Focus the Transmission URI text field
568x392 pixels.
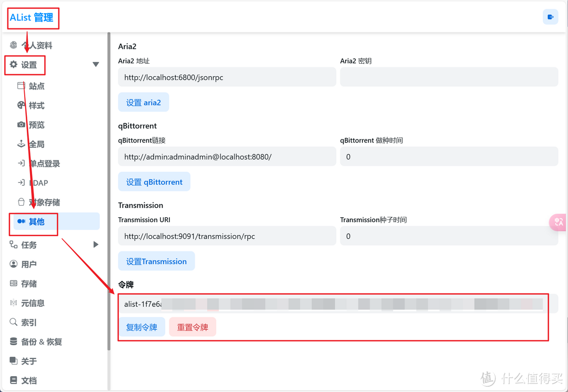227,236
